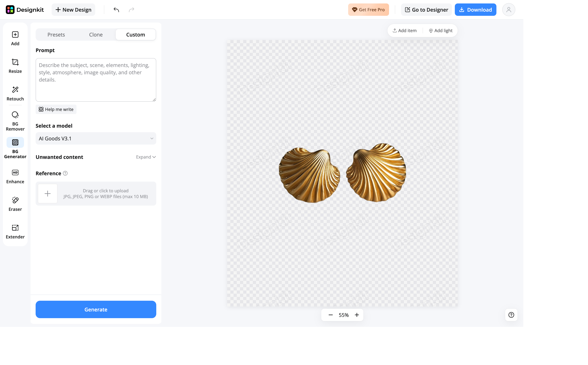Image resolution: width=588 pixels, height=365 pixels.
Task: Open the AI Goods V3.1 model dropdown
Action: (96, 138)
